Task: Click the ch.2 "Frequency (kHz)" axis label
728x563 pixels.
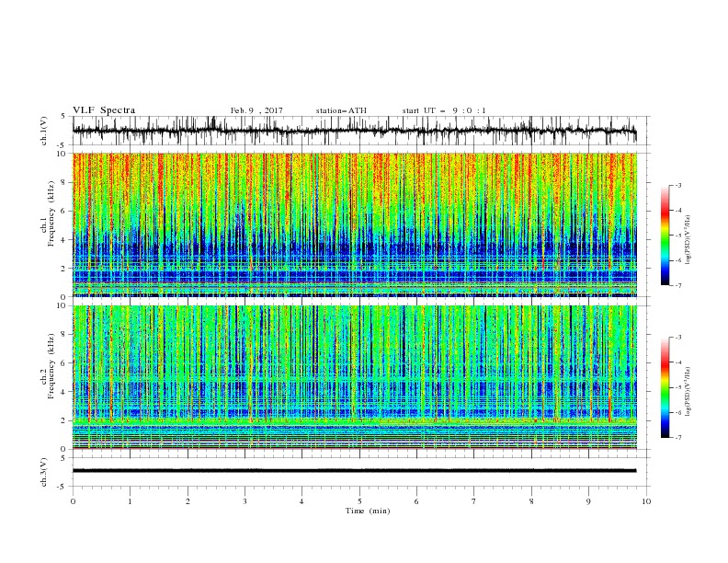Action: click(x=51, y=366)
